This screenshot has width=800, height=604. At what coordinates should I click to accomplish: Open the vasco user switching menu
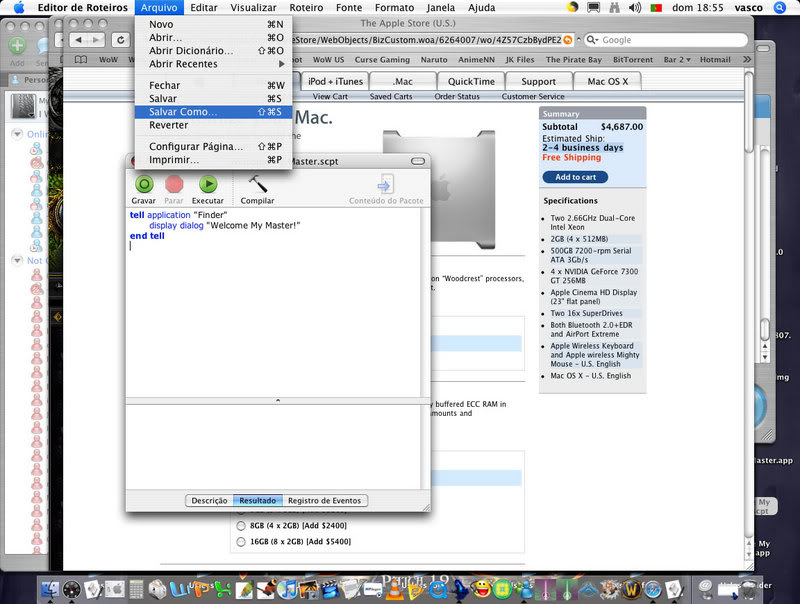point(748,8)
